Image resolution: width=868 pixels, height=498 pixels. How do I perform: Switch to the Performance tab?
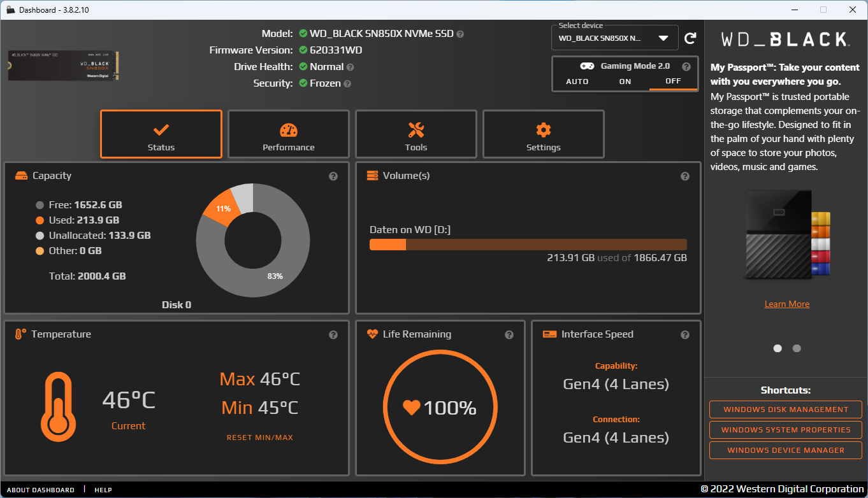click(x=289, y=134)
